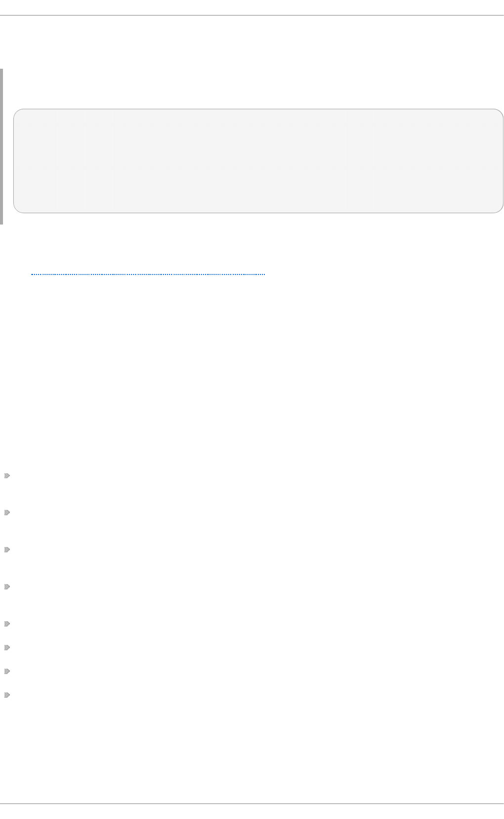Click the bottom-right rounded corner of gray box
The width and height of the screenshot is (504, 819).
pyautogui.click(x=498, y=208)
